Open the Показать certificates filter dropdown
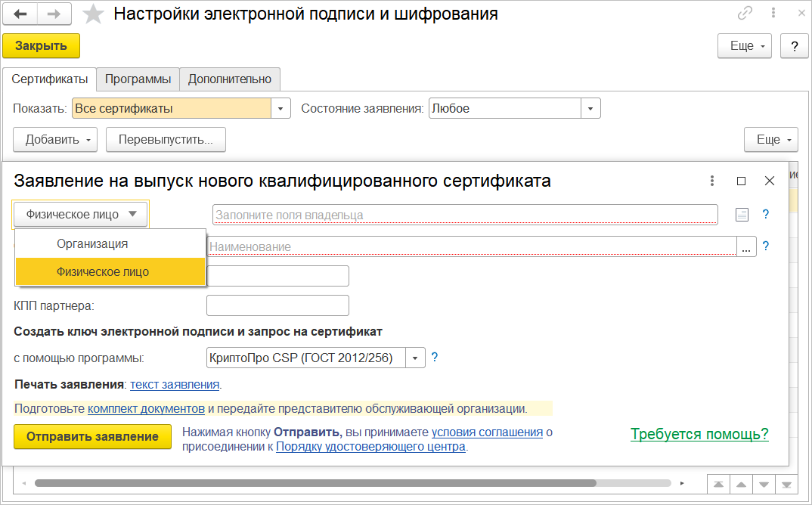The height and width of the screenshot is (505, 812). click(281, 109)
